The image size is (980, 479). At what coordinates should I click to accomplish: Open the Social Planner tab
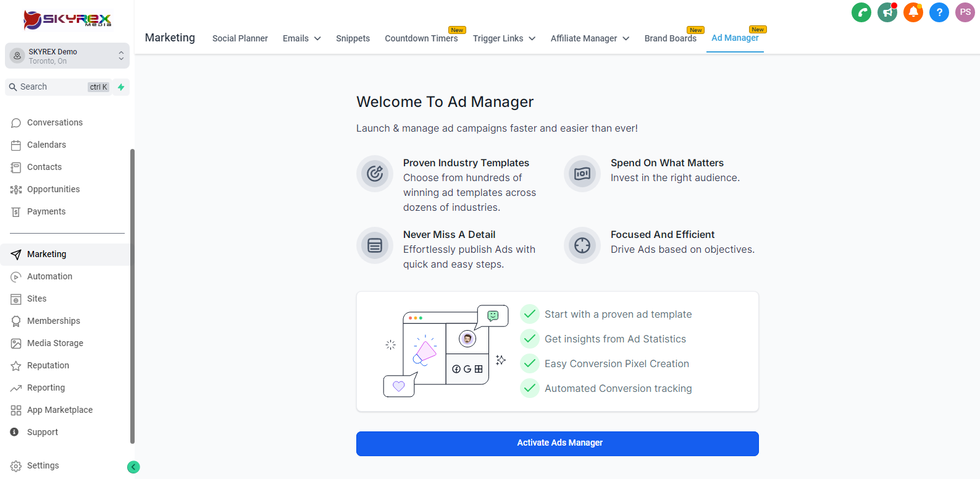240,38
